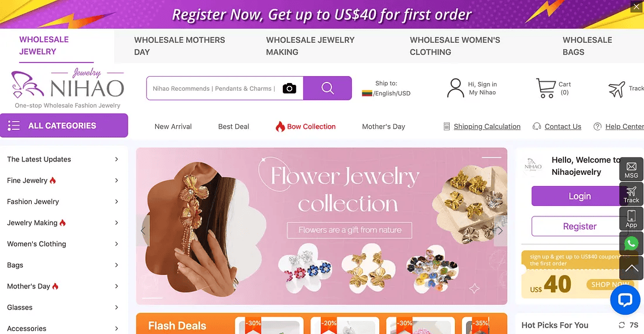The height and width of the screenshot is (334, 644).
Task: Open the MSG envelope side icon
Action: point(631,170)
